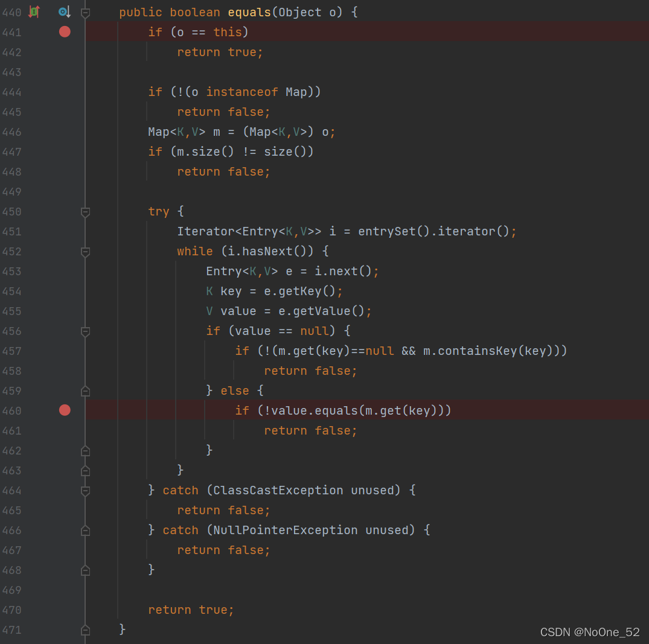Click 'this' keyword on line 441
The image size is (649, 644).
pos(228,32)
